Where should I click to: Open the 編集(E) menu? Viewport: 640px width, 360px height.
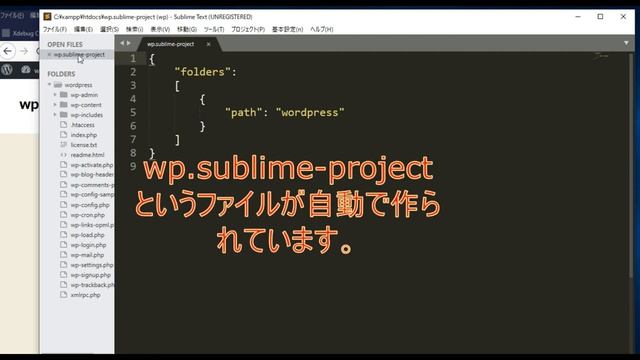83,29
